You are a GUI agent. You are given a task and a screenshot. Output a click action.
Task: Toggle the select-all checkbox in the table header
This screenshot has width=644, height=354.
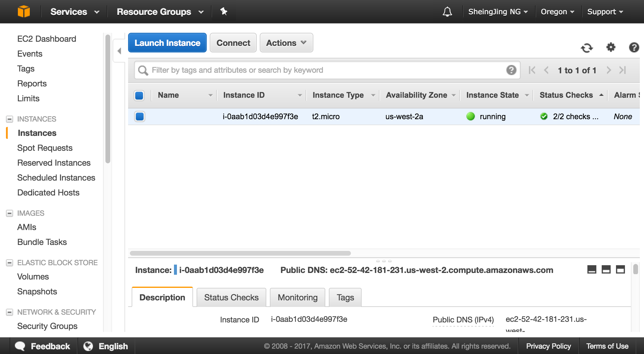click(x=139, y=95)
